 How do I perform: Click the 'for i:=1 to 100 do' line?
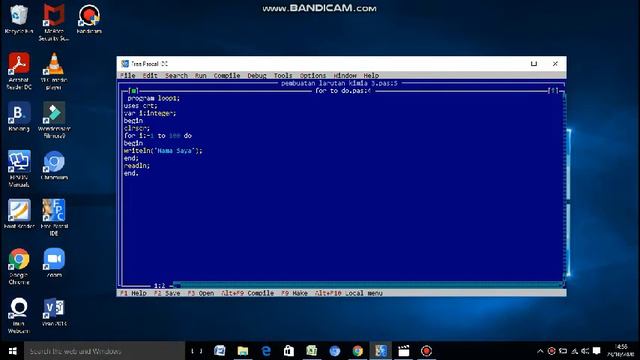(158, 136)
